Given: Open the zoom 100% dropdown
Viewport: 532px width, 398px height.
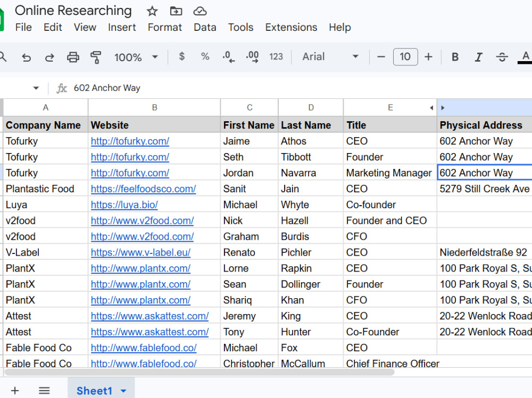Looking at the screenshot, I should pos(136,57).
